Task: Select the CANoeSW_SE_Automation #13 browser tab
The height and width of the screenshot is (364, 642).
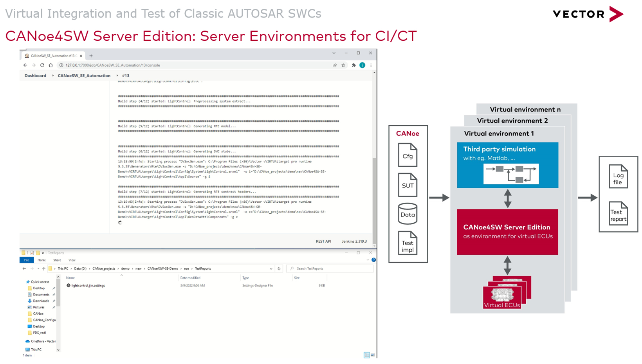Action: (x=53, y=56)
